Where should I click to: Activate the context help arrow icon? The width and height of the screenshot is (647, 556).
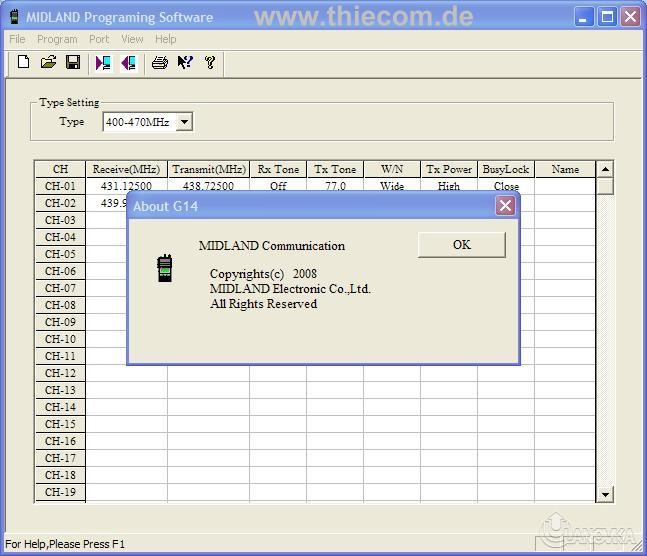pyautogui.click(x=184, y=63)
